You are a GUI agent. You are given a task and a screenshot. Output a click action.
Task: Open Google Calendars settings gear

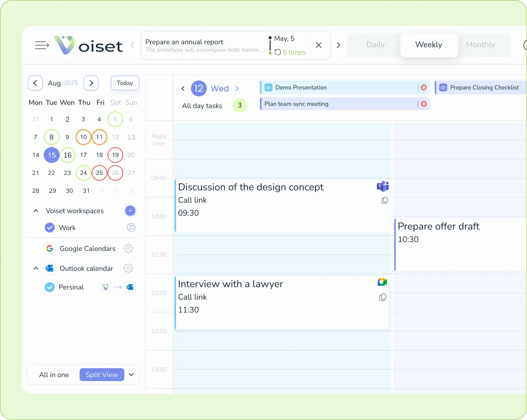(128, 248)
